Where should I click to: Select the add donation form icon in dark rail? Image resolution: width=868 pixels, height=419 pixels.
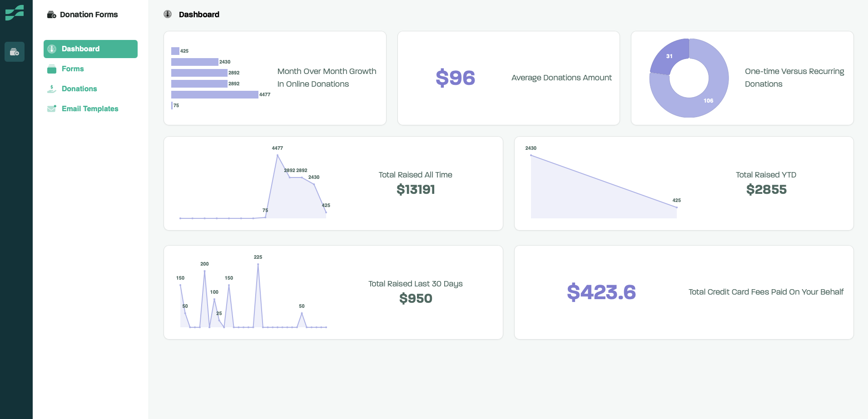click(15, 51)
